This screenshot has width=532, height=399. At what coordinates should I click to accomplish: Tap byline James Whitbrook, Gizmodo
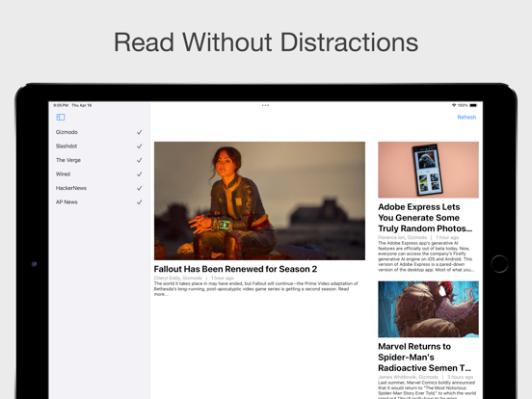409,377
